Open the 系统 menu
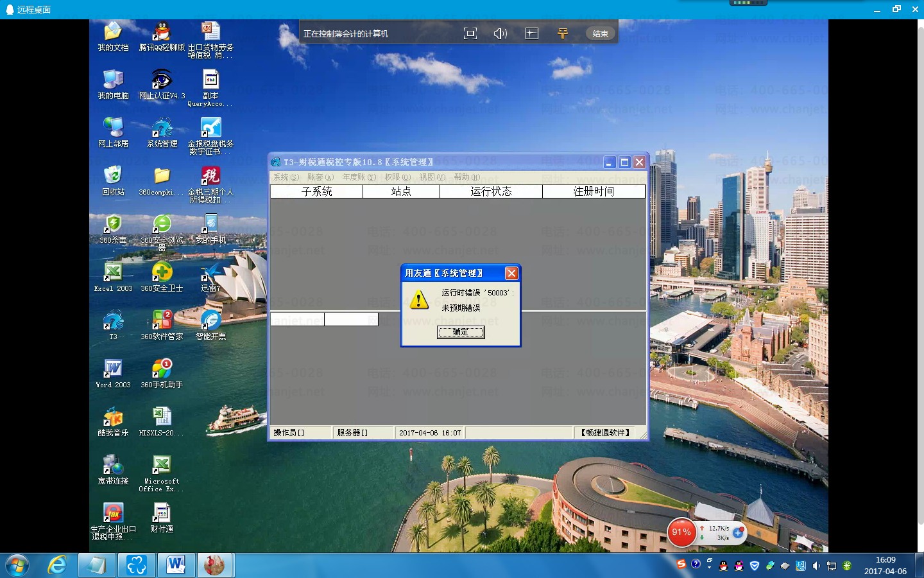This screenshot has width=924, height=578. [286, 177]
